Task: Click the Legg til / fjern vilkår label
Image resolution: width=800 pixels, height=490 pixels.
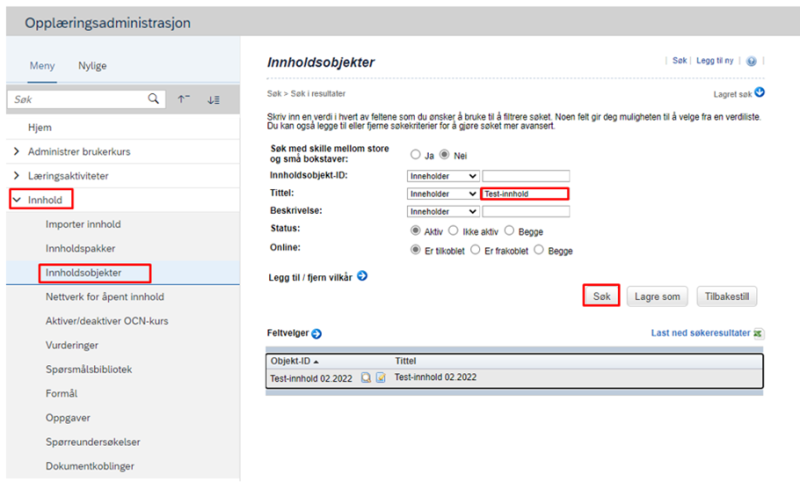Action: pyautogui.click(x=310, y=278)
